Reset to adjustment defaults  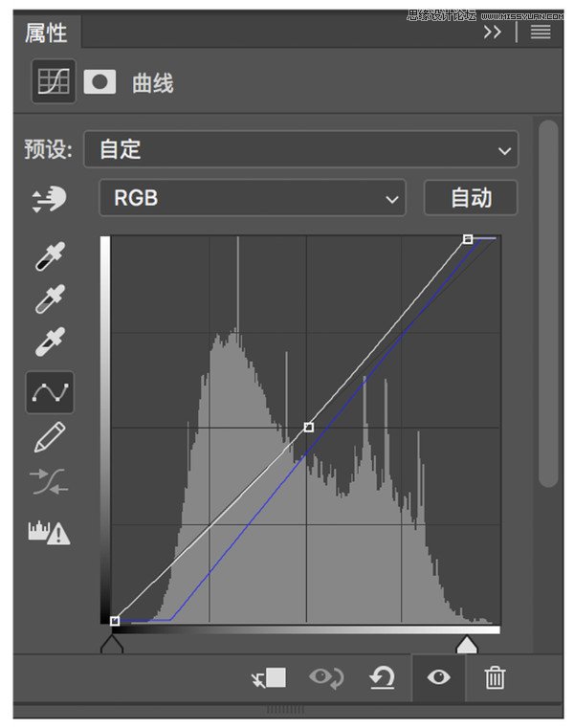pyautogui.click(x=383, y=678)
